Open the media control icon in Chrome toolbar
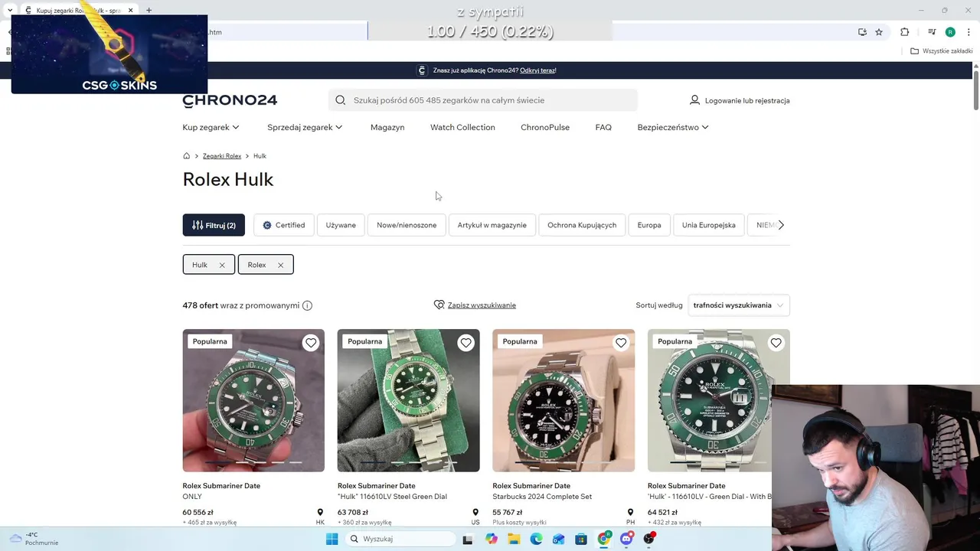The height and width of the screenshot is (551, 980). (x=932, y=32)
